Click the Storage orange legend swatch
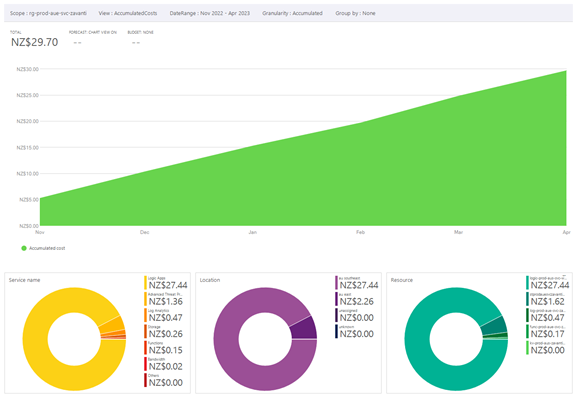 (x=145, y=331)
